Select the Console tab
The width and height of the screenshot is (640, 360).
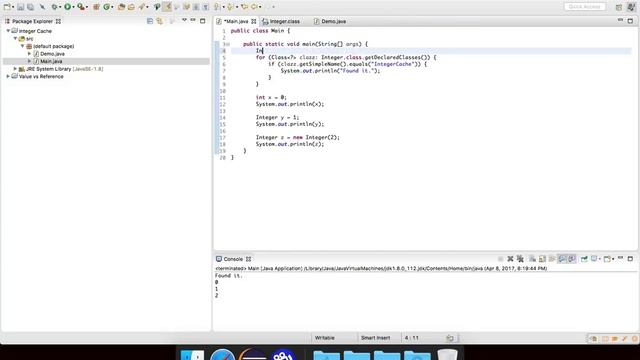pos(233,259)
